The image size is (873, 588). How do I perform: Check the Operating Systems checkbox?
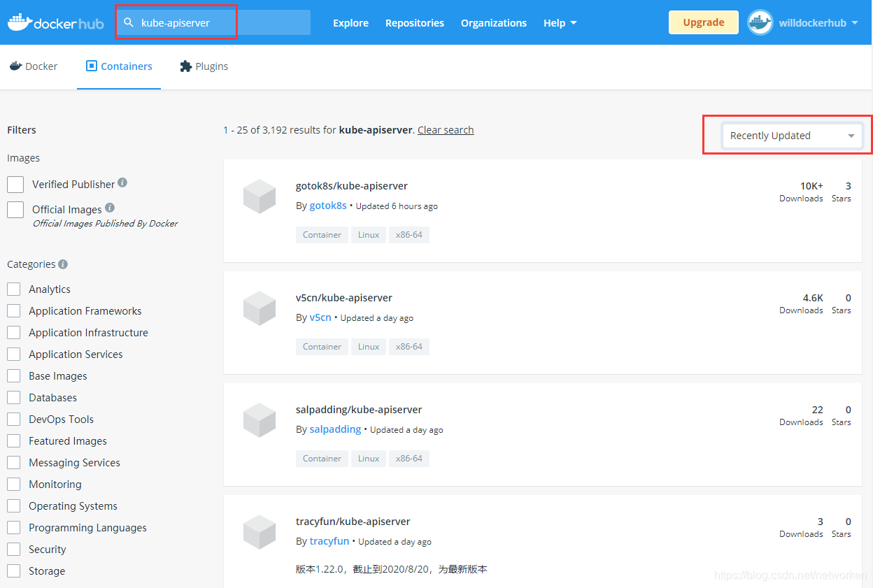(13, 506)
